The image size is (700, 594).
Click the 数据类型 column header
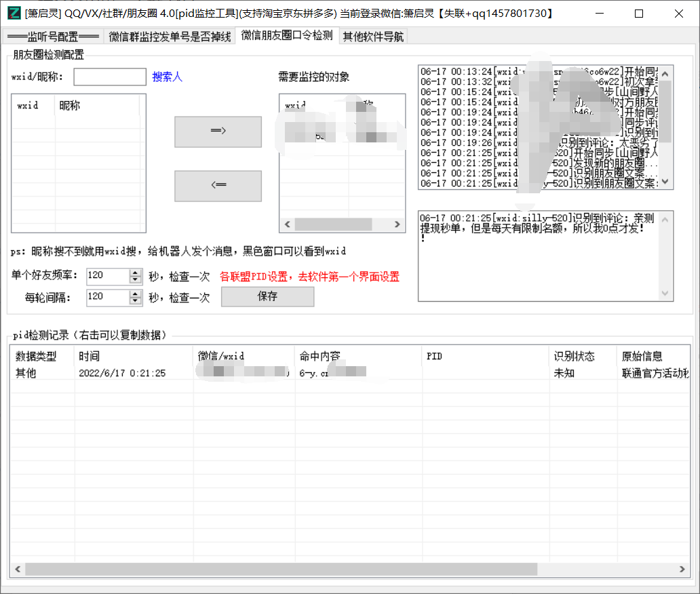tap(43, 356)
